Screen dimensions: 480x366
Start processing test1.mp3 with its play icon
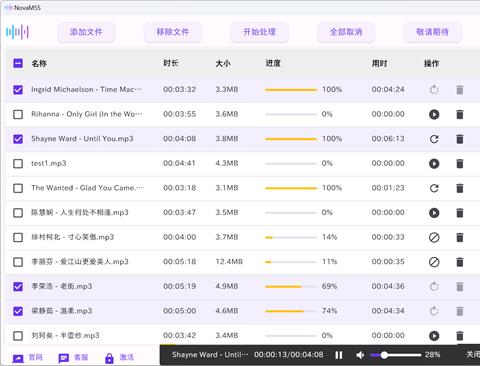click(x=434, y=164)
